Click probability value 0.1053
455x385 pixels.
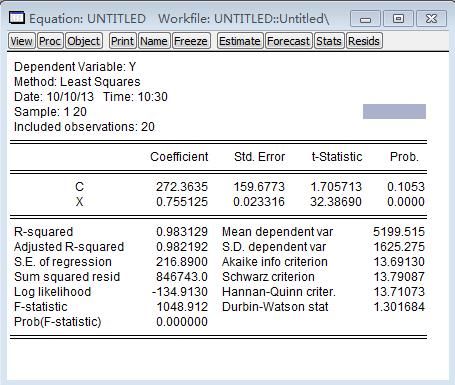click(406, 187)
